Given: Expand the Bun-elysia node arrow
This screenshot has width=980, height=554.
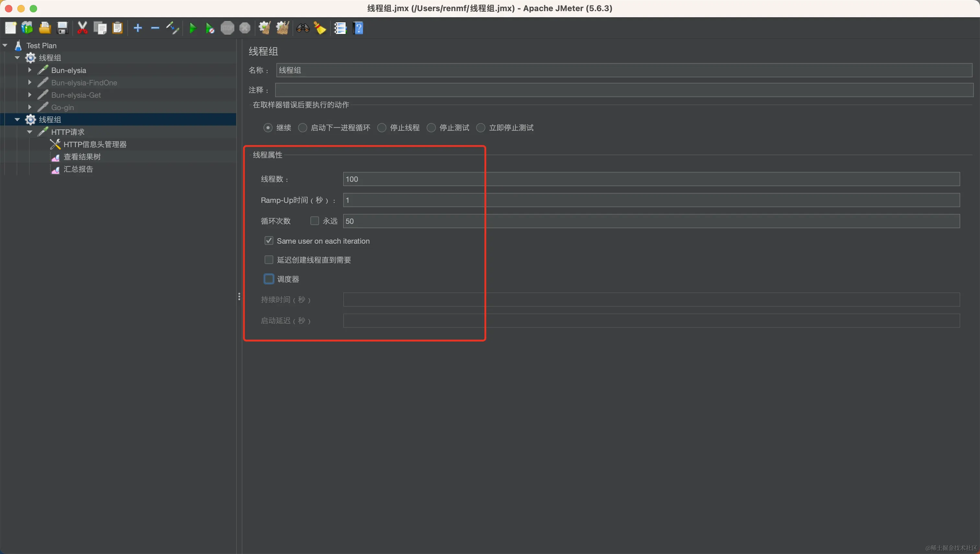Looking at the screenshot, I should point(30,70).
